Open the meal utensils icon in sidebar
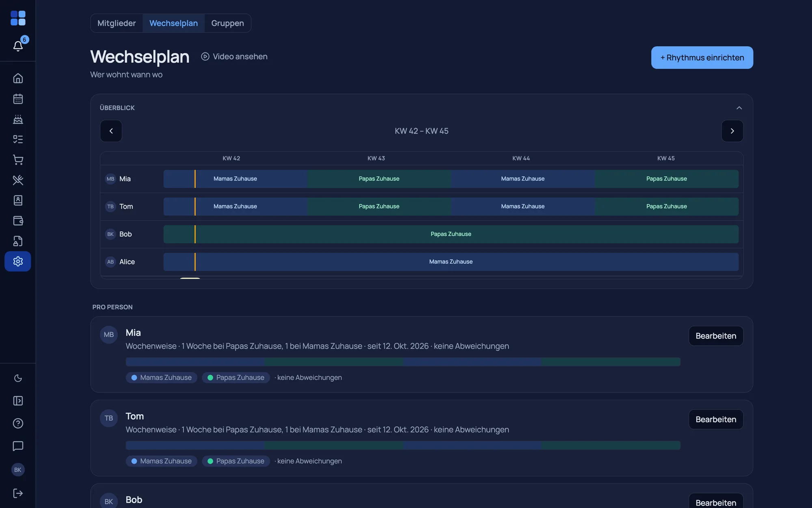The height and width of the screenshot is (508, 812). 18,180
